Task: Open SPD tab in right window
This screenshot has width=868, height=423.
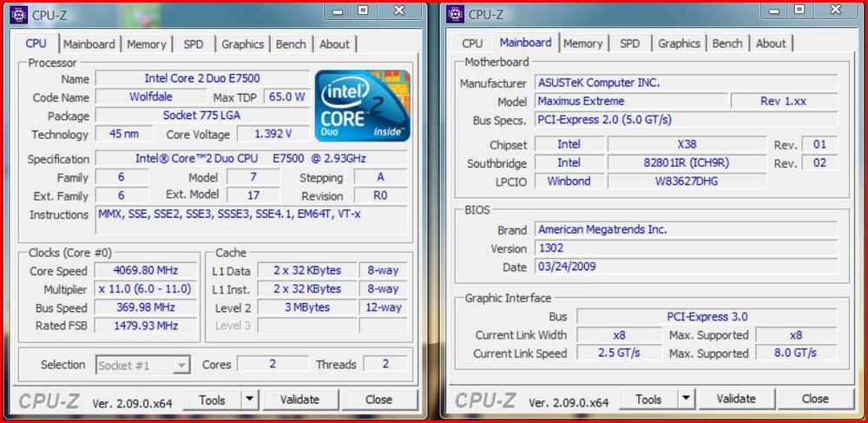Action: [x=629, y=43]
